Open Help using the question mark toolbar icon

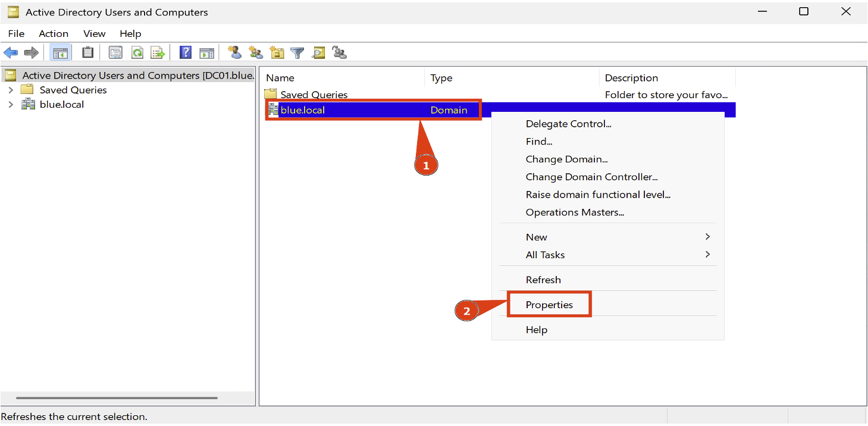pos(186,52)
